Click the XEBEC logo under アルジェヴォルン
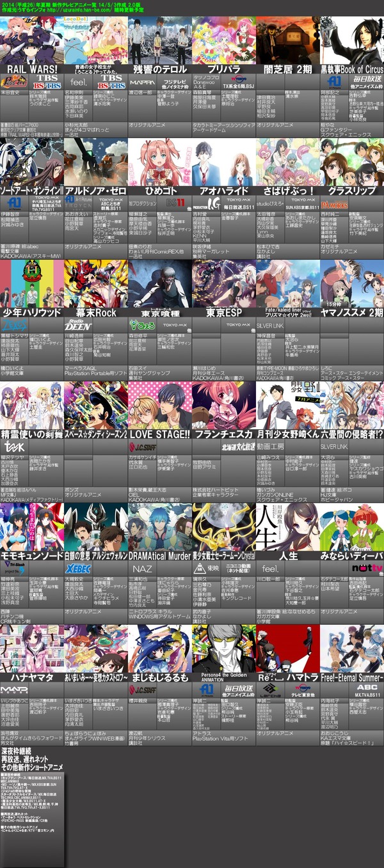 coord(78,568)
